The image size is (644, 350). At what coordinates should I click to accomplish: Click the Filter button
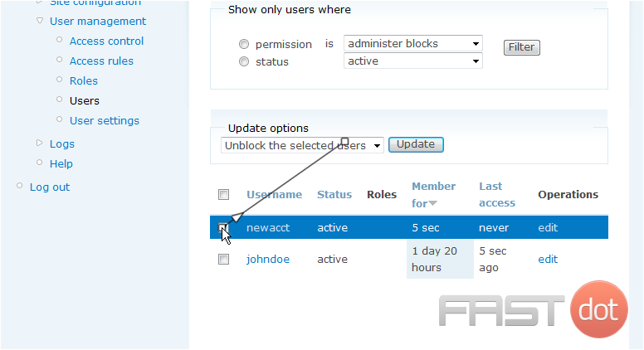(x=522, y=47)
